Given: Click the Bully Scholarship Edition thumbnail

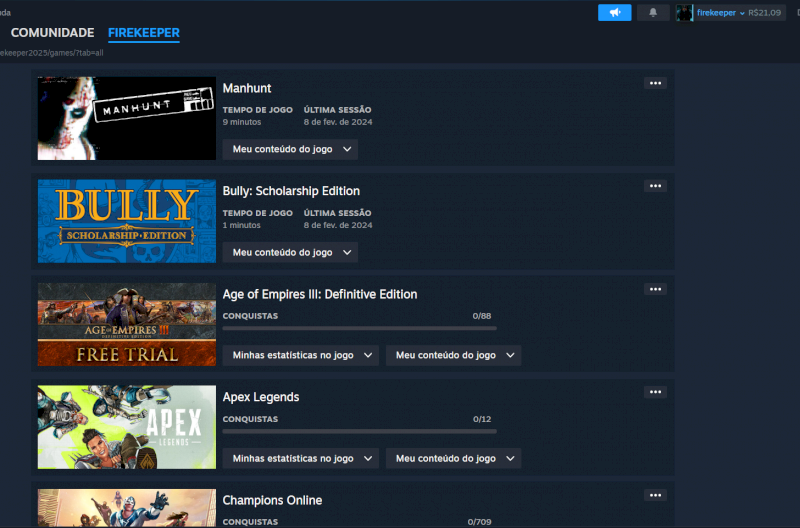Looking at the screenshot, I should coord(127,221).
